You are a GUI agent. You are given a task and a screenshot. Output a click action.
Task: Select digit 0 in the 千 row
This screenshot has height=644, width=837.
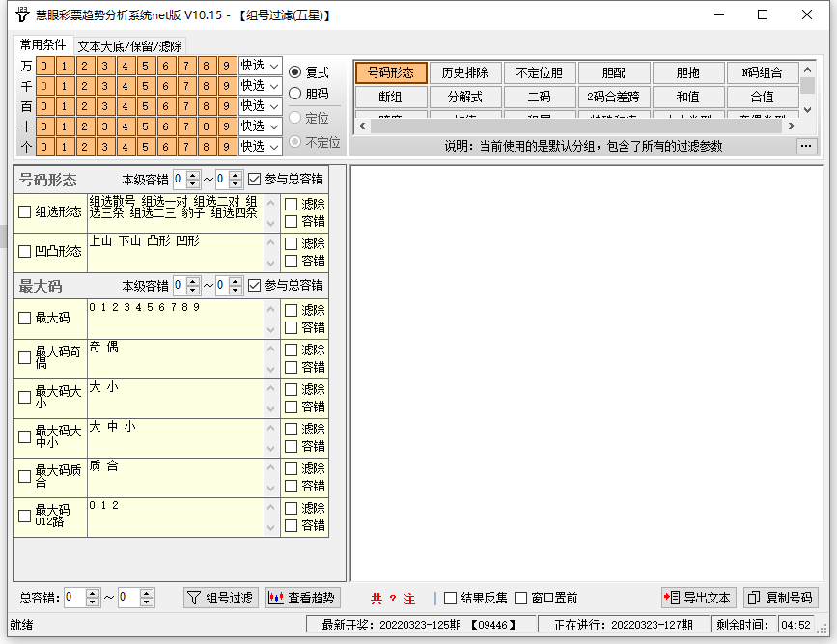44,86
